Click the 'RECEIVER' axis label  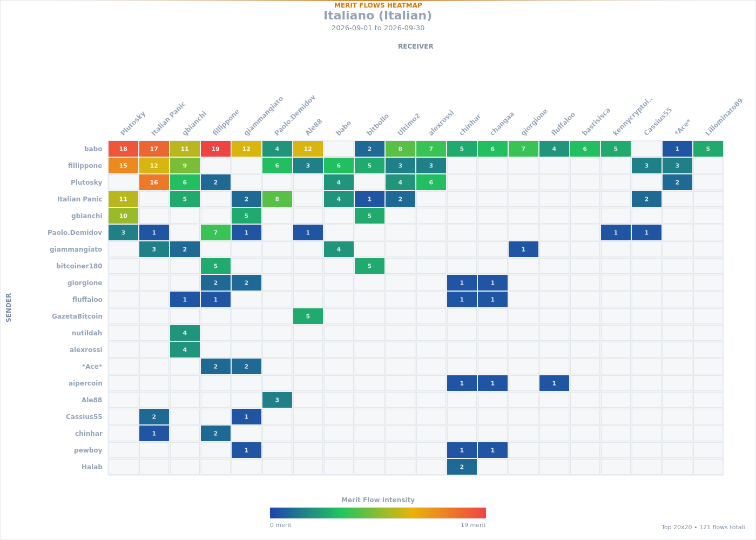416,46
